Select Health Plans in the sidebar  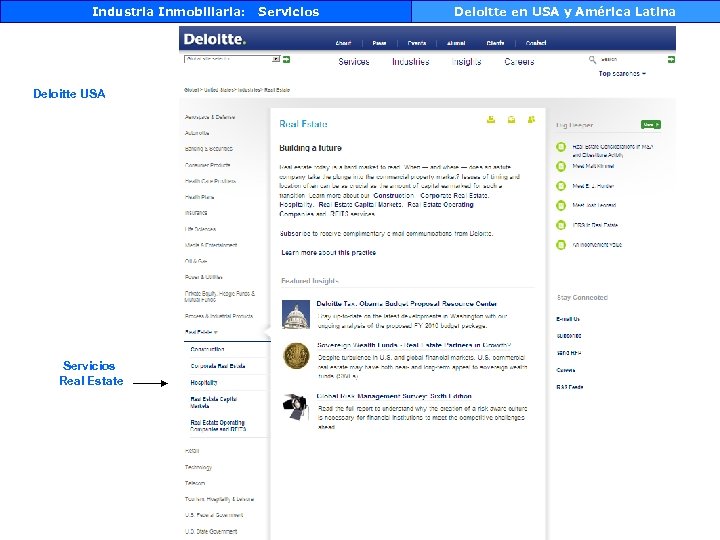199,197
